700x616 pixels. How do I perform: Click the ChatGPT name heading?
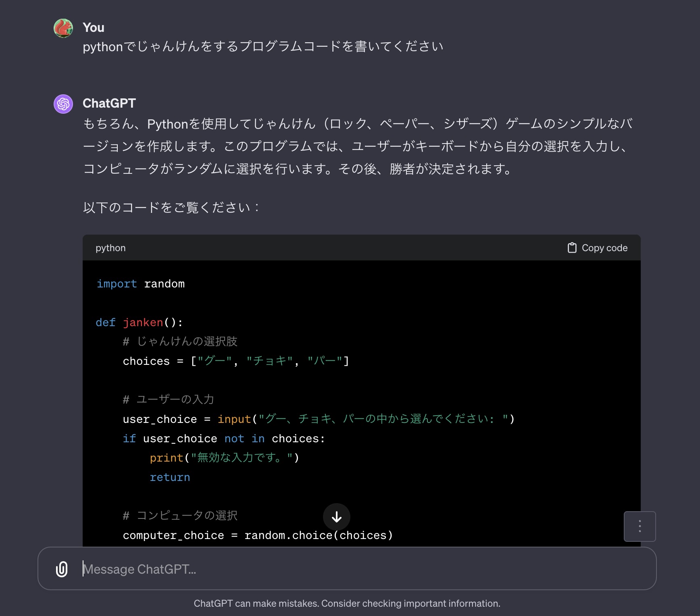[110, 104]
